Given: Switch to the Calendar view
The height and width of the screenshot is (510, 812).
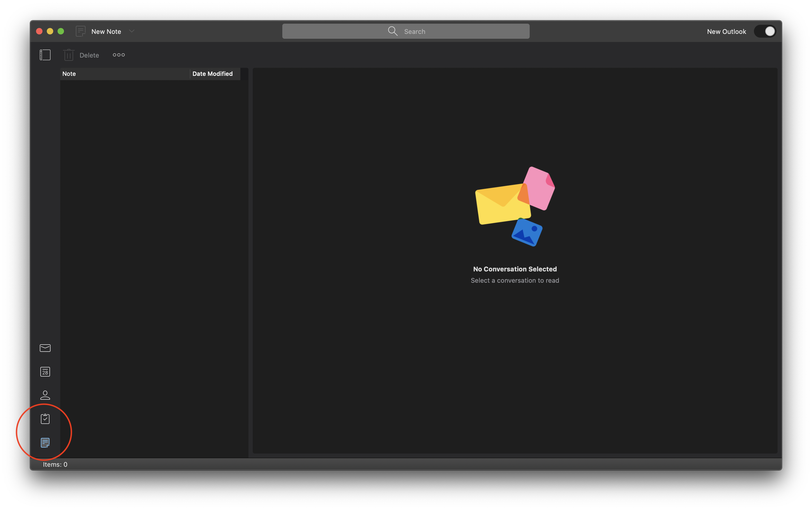Looking at the screenshot, I should tap(45, 372).
